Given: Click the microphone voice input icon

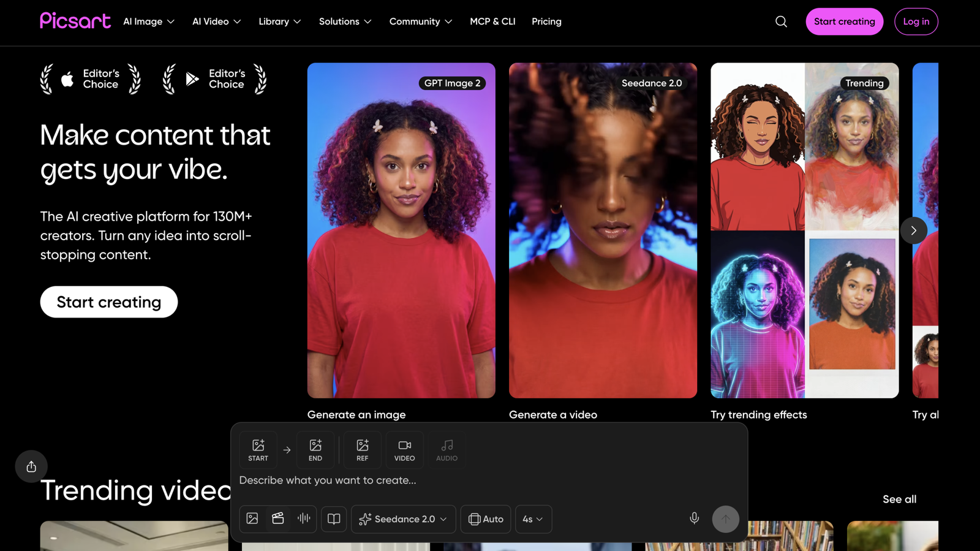Looking at the screenshot, I should pos(694,519).
